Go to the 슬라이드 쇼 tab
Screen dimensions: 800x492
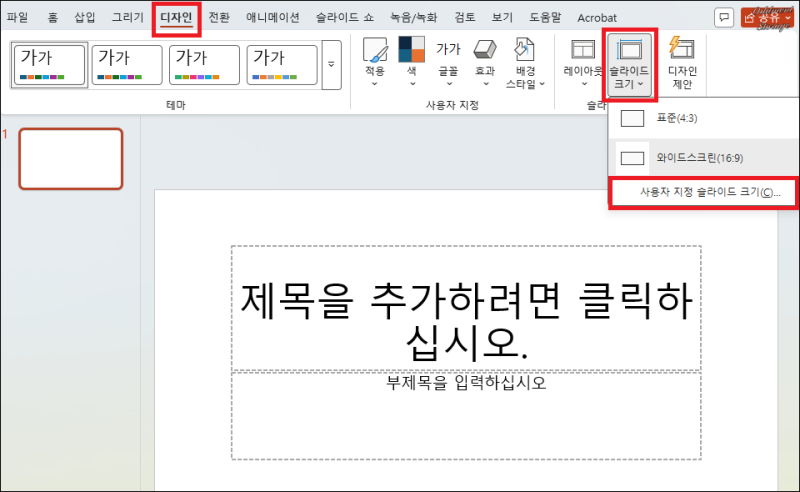point(344,17)
